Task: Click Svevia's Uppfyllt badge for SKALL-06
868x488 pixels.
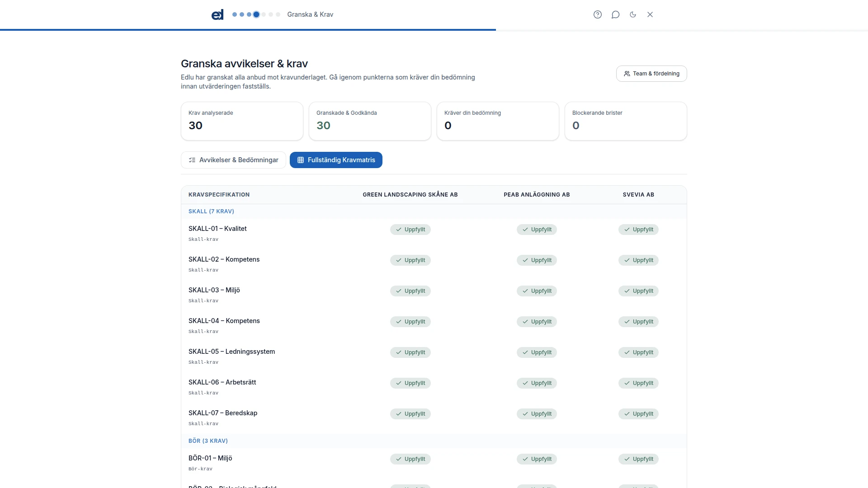Action: point(638,383)
